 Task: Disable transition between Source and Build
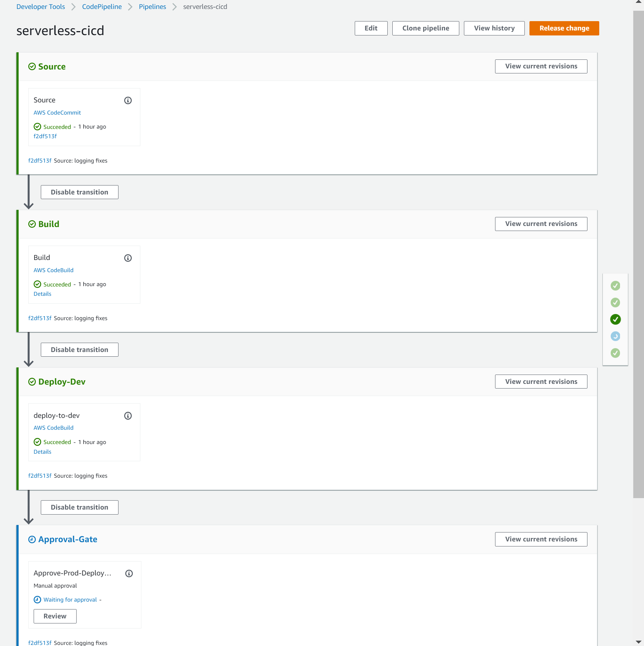pyautogui.click(x=79, y=192)
